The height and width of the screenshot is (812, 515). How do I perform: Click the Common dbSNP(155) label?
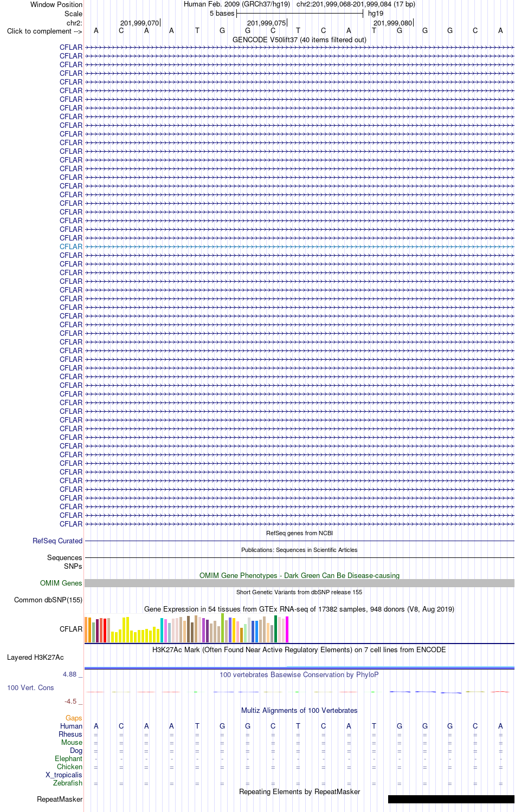pyautogui.click(x=48, y=600)
